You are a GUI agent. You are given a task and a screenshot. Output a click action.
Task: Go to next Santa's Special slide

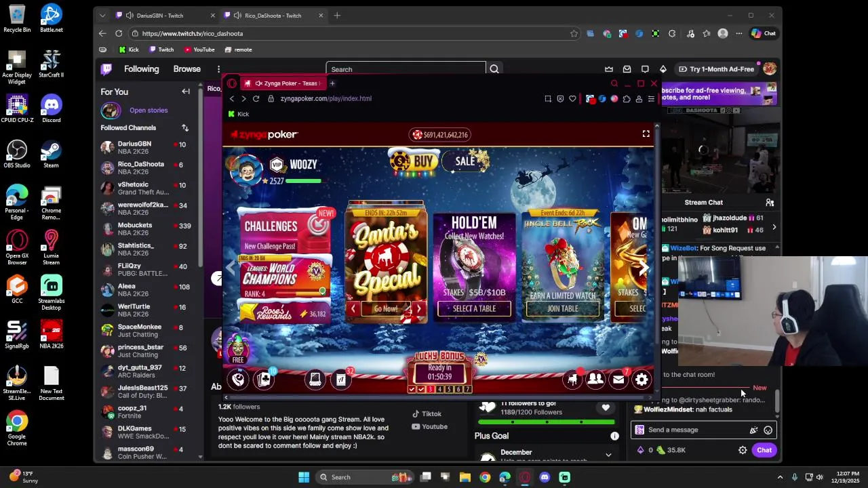(418, 309)
